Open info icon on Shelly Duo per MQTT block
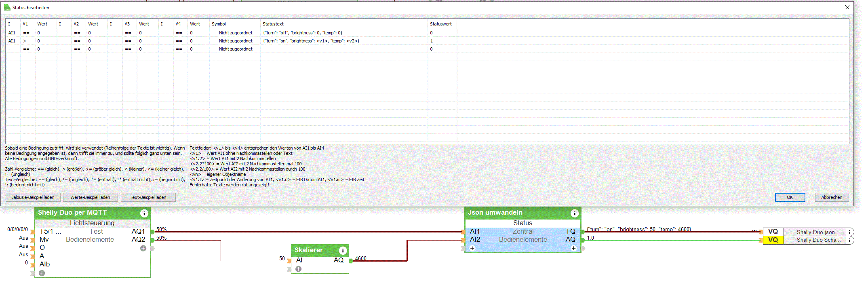 coord(144,213)
